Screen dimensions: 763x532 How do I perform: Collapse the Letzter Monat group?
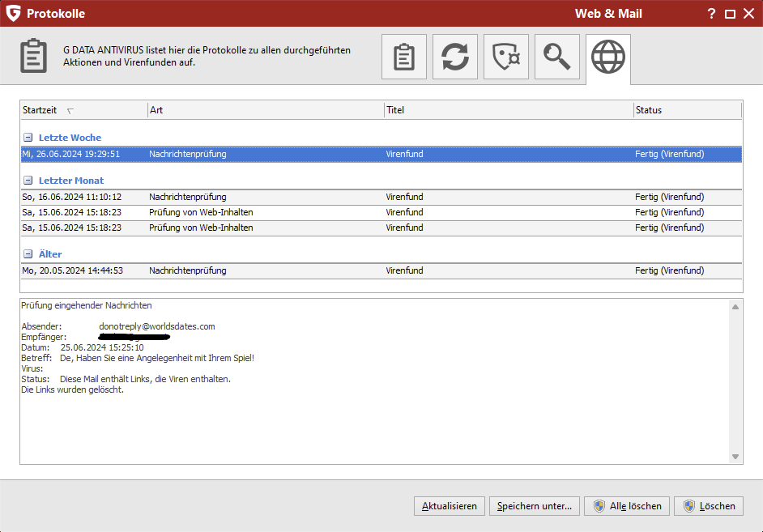coord(28,181)
